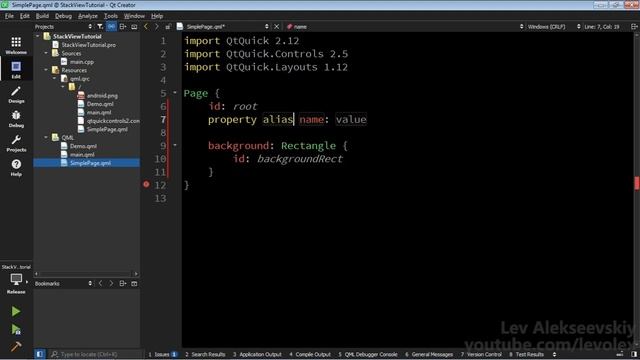Click the Type to locate search field
The width and height of the screenshot is (640, 360).
pos(96,354)
